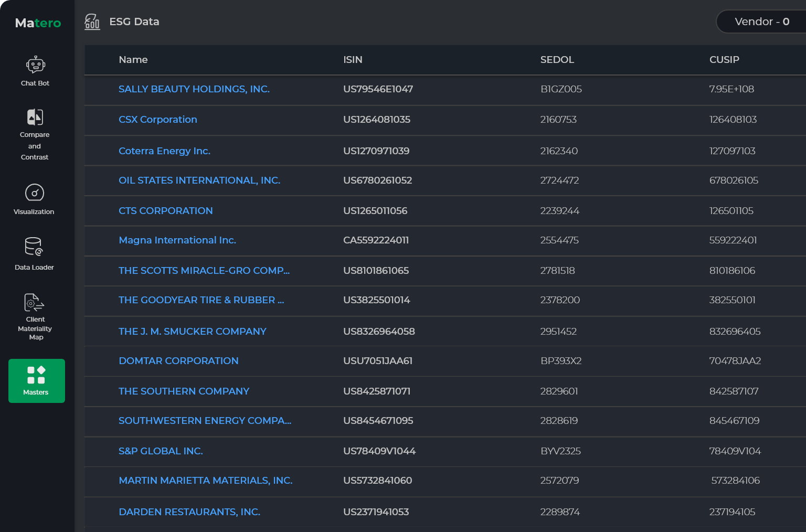Click the ESG Data chart icon
806x532 pixels.
92,22
